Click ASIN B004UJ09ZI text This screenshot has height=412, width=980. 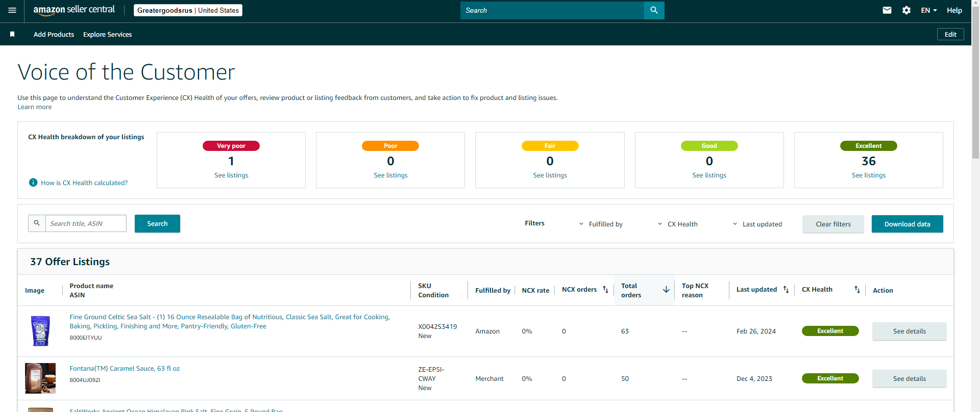coord(85,380)
